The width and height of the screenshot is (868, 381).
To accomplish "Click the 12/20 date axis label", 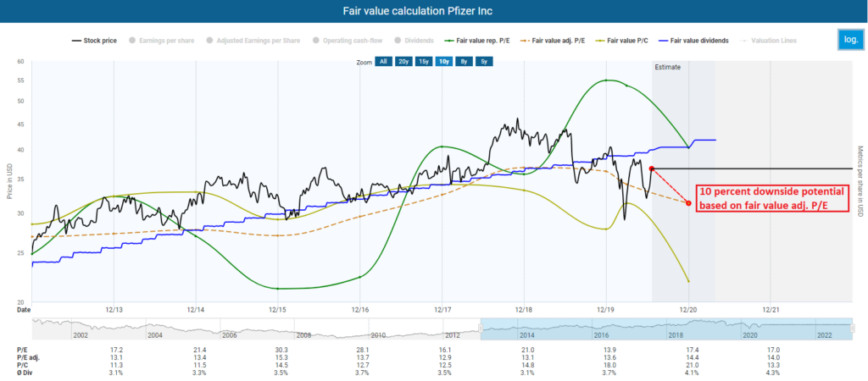I will click(688, 310).
